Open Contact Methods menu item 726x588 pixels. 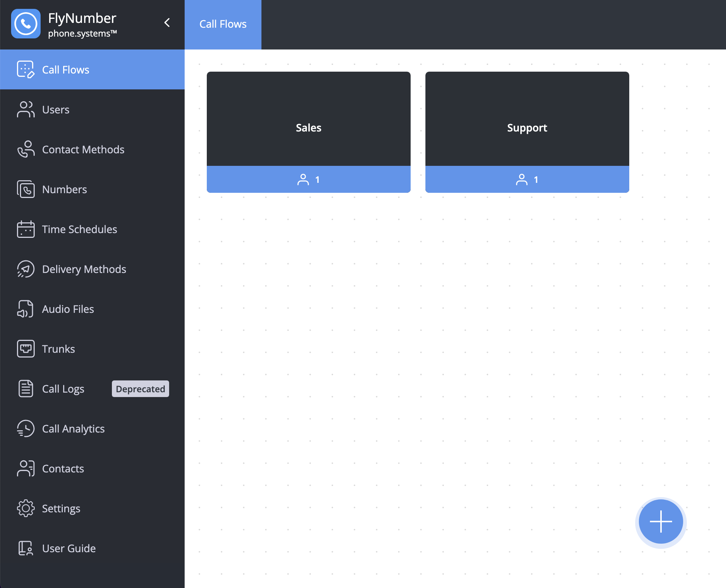pyautogui.click(x=92, y=149)
